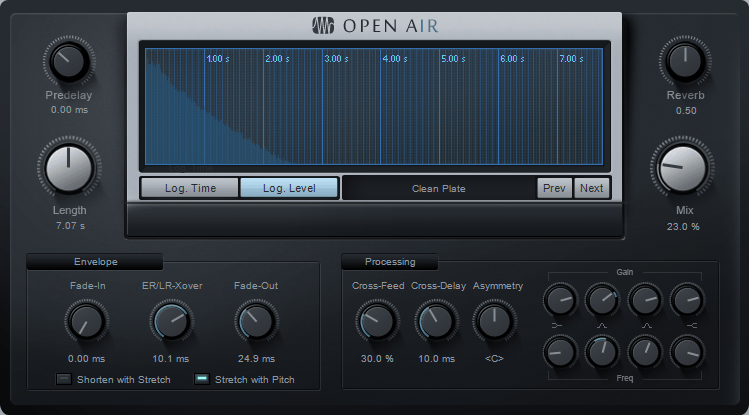Click the low-mid peak Freq knob

click(602, 352)
